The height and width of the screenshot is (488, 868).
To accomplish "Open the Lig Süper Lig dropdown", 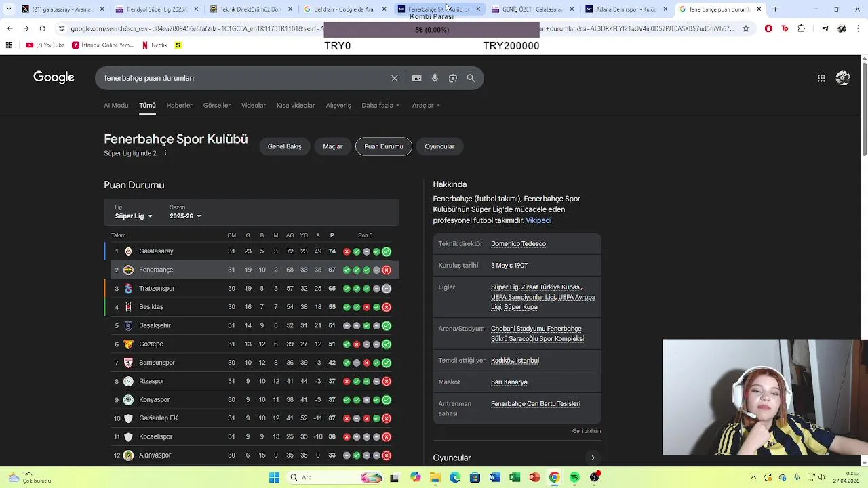I will [x=134, y=216].
